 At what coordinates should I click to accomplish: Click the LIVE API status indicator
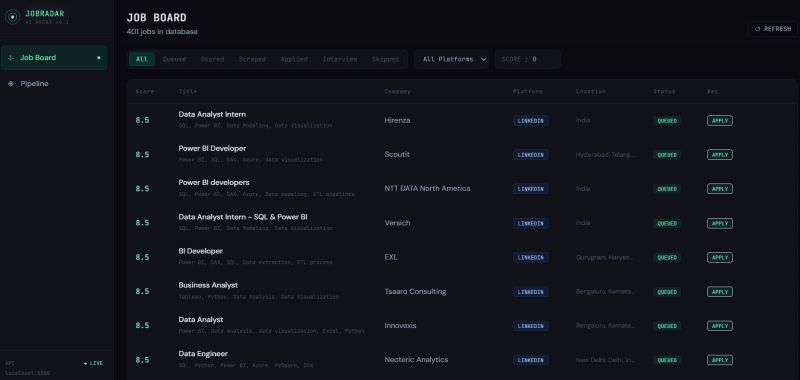click(x=93, y=363)
